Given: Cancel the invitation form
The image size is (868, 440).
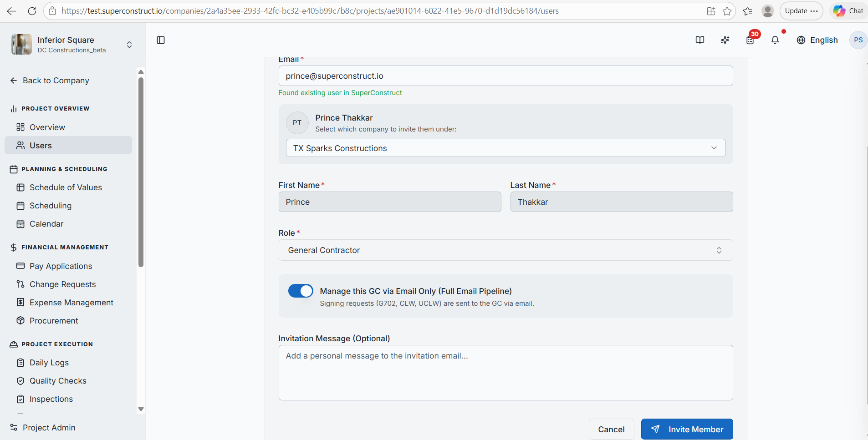Looking at the screenshot, I should point(611,429).
